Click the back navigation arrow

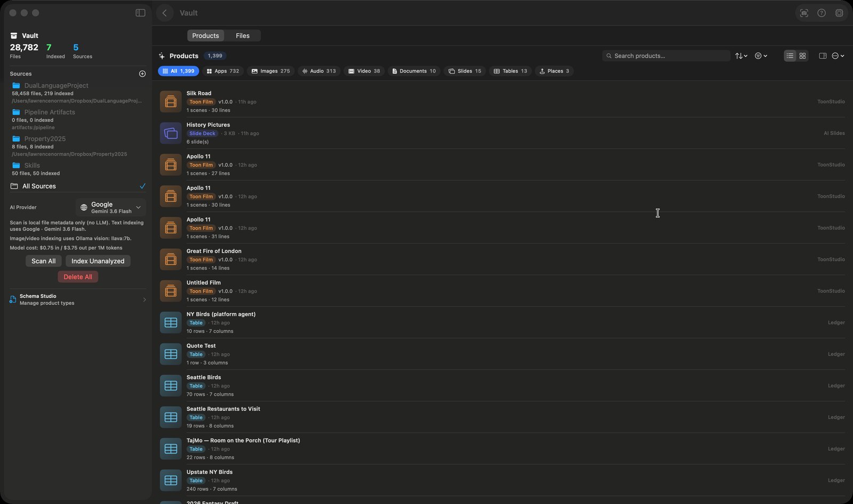pos(165,13)
